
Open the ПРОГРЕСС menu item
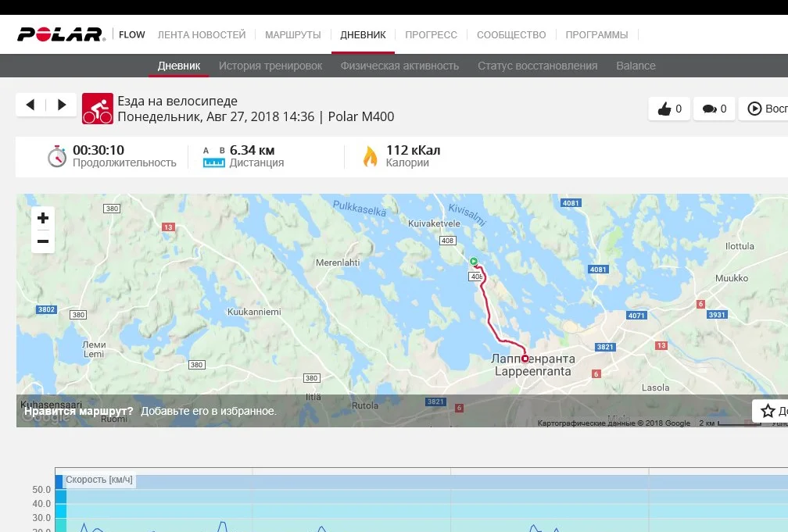tap(432, 34)
